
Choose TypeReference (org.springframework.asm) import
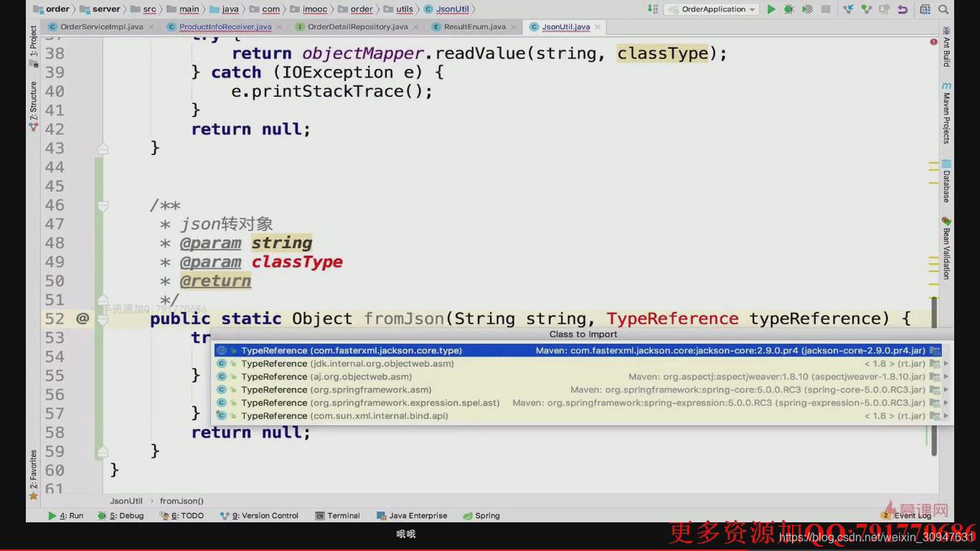click(x=583, y=390)
